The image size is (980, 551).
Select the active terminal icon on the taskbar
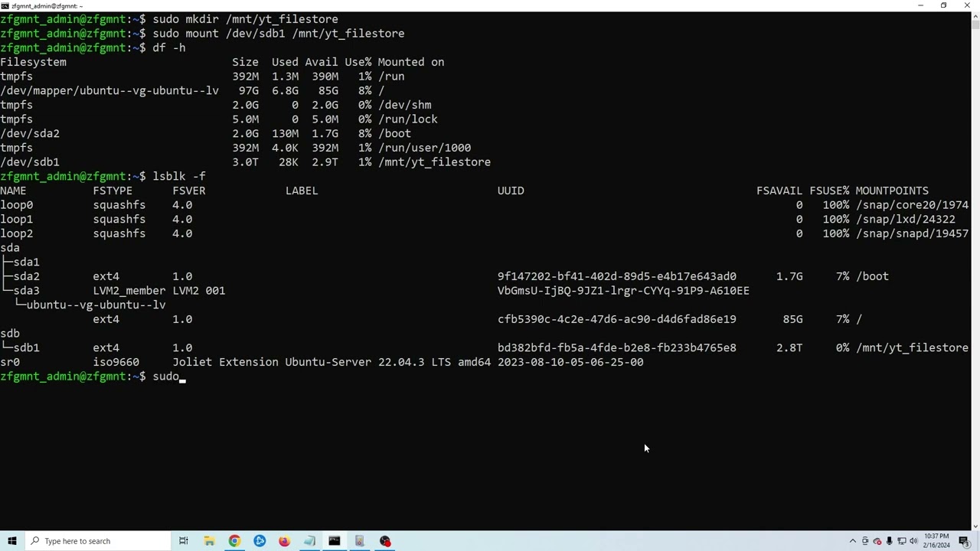click(x=335, y=541)
